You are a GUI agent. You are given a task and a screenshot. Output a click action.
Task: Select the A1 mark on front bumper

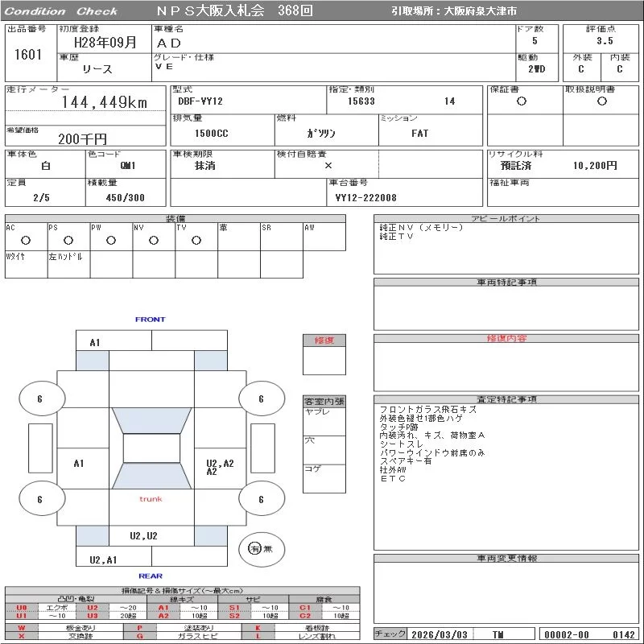pyautogui.click(x=95, y=343)
